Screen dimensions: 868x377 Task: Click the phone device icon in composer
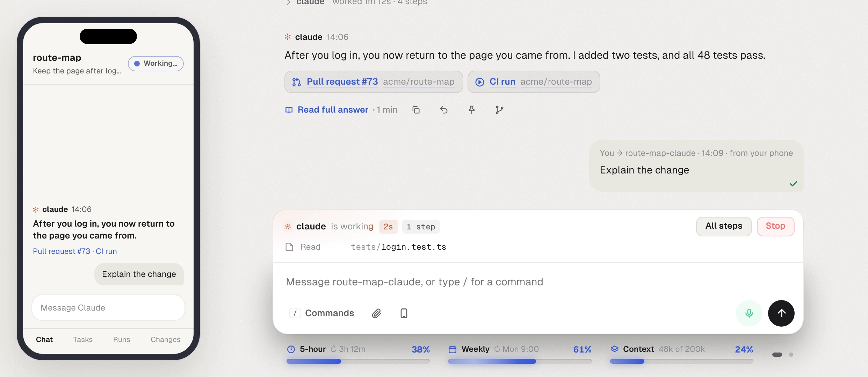[x=404, y=313]
